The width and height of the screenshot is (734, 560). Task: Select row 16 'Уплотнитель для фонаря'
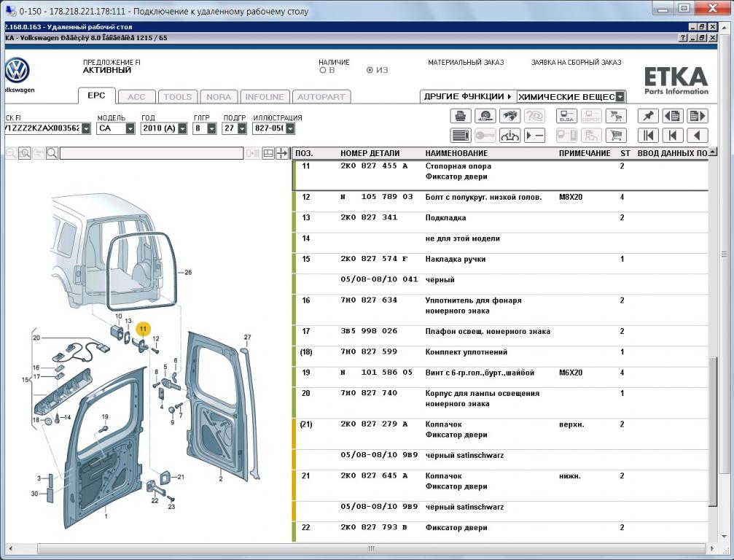click(500, 310)
